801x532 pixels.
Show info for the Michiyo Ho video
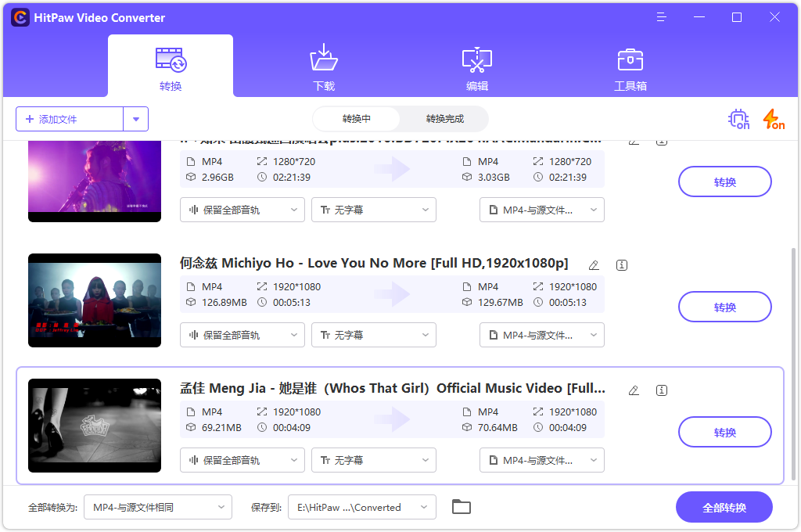[622, 264]
